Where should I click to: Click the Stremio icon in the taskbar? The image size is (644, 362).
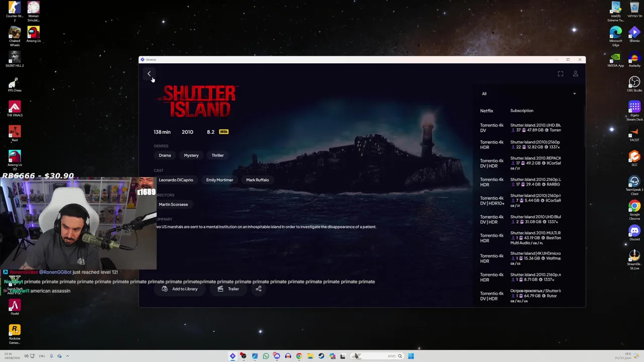232,356
